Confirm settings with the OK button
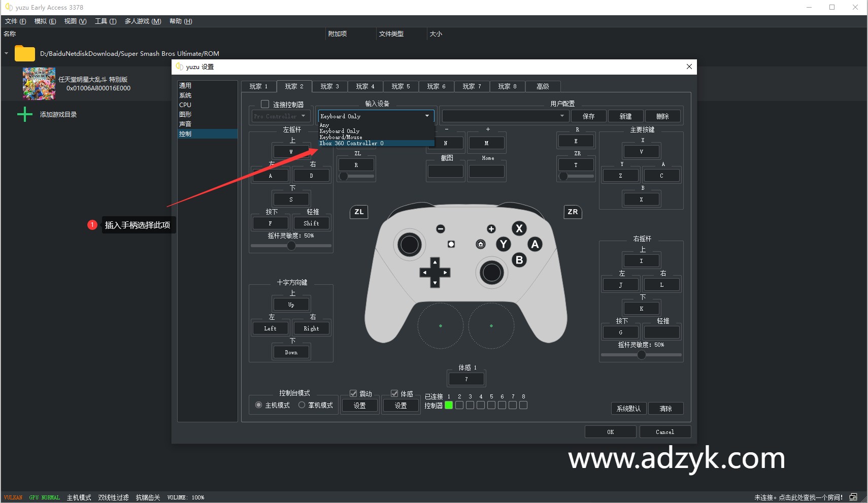Viewport: 868px width, 503px height. point(610,432)
